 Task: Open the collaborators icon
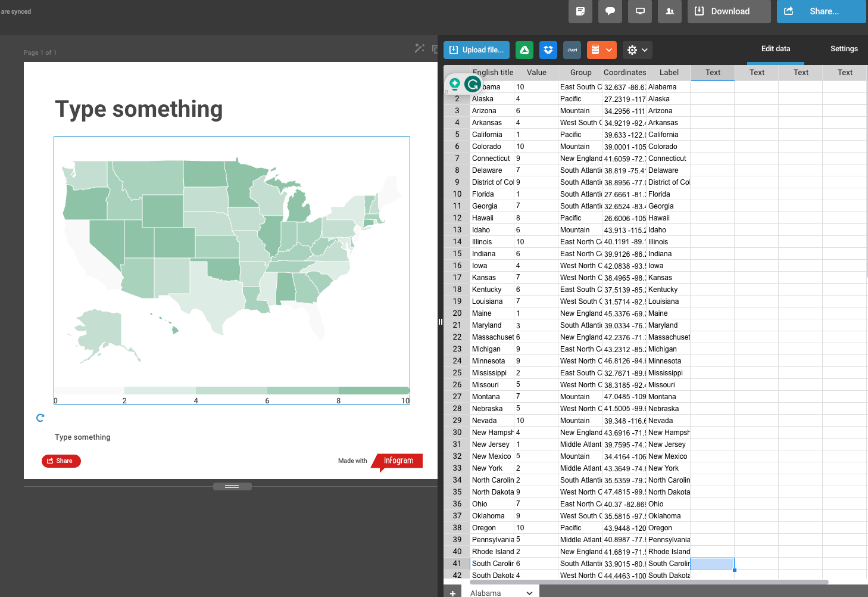[670, 11]
